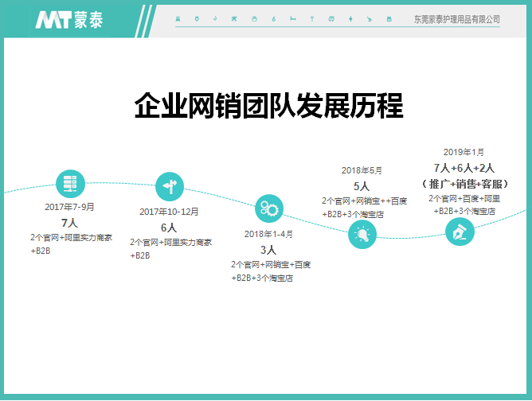Select the 2017年10-12月 date label
Image resolution: width=532 pixels, height=401 pixels.
point(169,212)
